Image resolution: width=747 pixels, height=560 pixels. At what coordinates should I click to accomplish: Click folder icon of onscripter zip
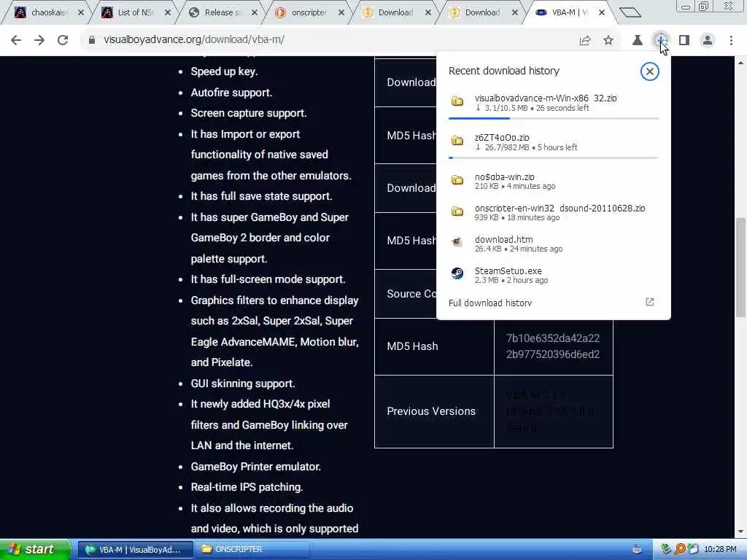click(457, 211)
